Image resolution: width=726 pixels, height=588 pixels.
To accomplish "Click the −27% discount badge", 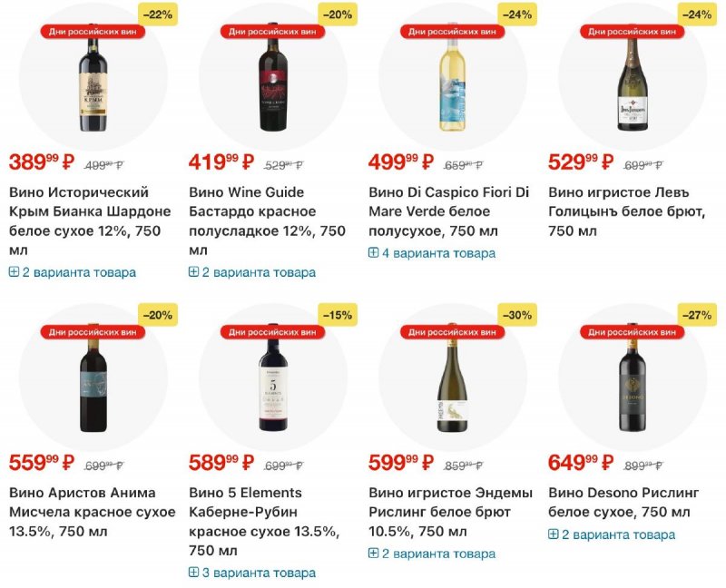I will (x=697, y=315).
